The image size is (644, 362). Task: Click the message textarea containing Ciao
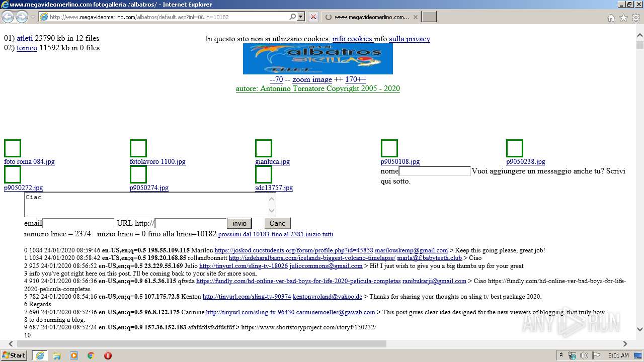150,205
